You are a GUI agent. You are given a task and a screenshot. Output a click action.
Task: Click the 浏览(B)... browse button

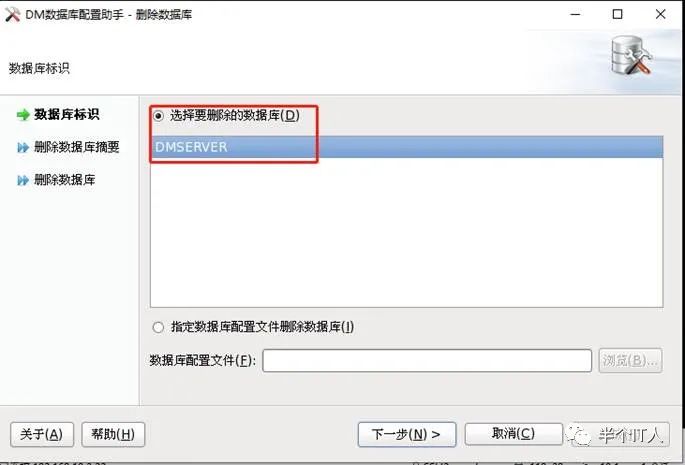(630, 361)
